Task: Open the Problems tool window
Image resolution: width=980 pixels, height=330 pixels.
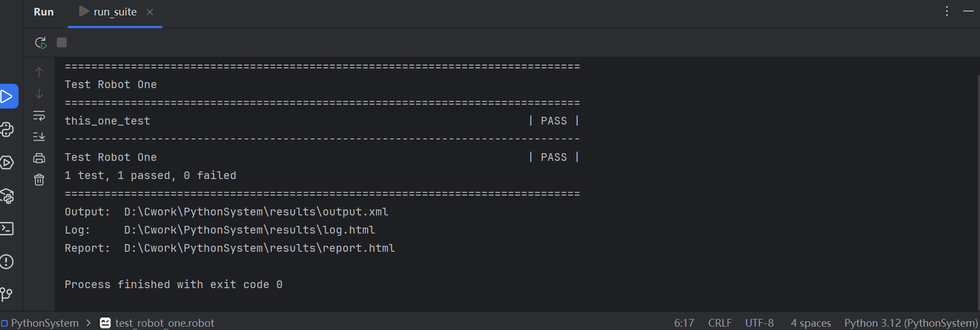Action: click(x=8, y=262)
